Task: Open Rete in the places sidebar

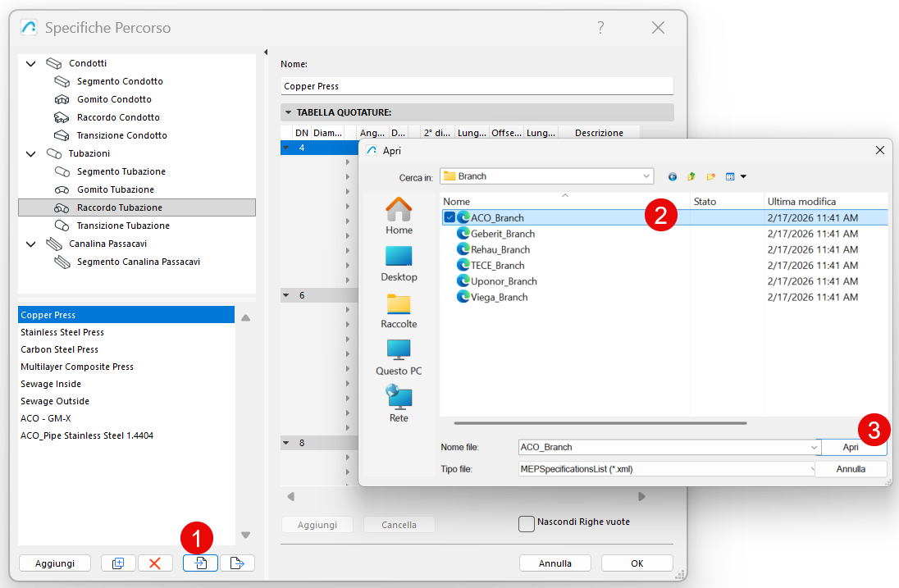Action: tap(399, 404)
